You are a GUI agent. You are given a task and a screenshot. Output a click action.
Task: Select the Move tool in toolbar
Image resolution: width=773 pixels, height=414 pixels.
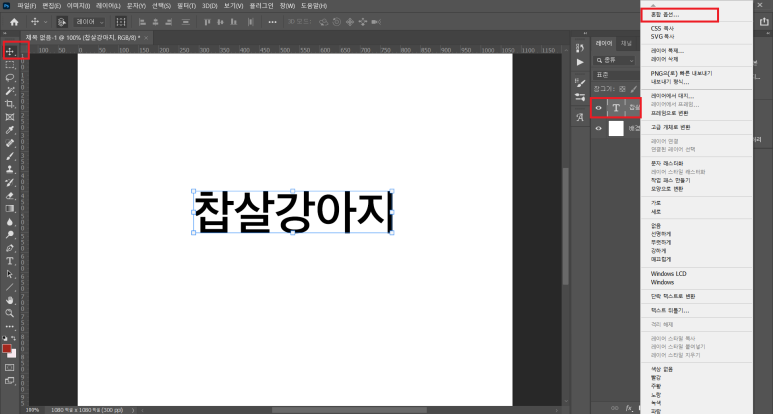(x=10, y=51)
